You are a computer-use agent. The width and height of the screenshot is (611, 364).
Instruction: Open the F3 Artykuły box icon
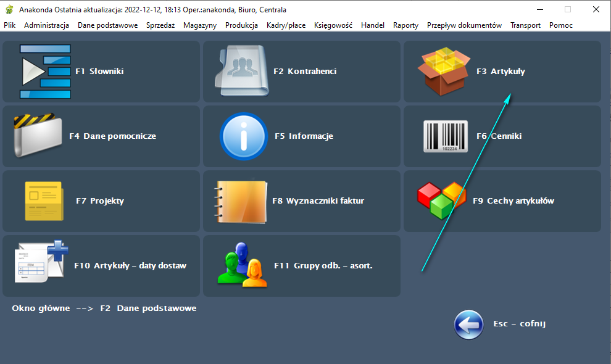coord(444,72)
